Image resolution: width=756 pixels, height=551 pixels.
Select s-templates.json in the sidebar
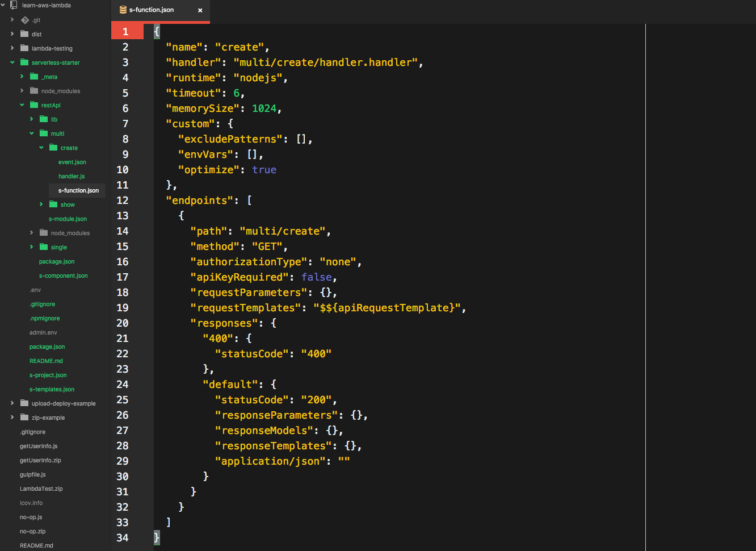[52, 389]
